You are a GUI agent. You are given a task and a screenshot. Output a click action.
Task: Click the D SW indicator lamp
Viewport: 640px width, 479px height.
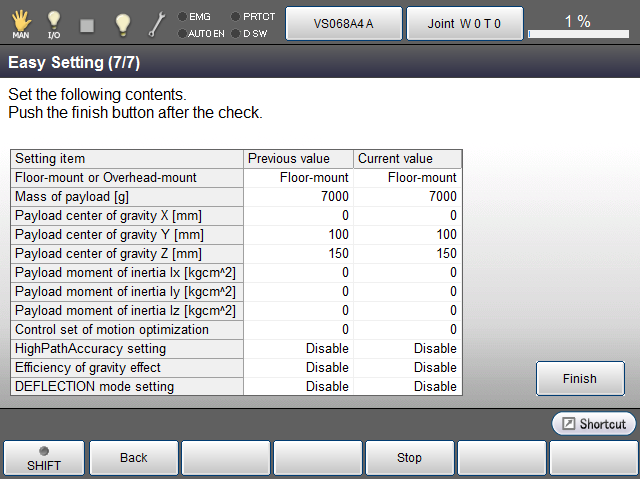click(x=235, y=33)
